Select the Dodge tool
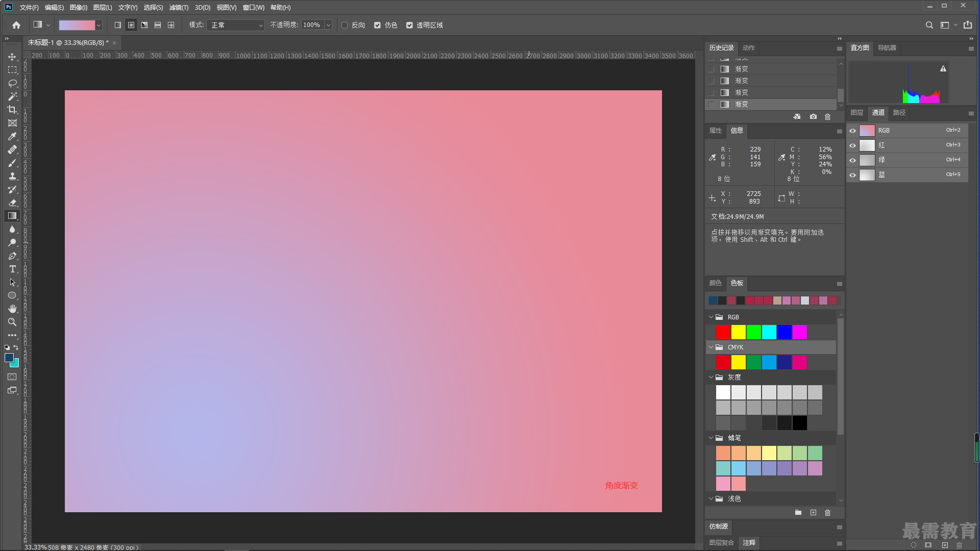The image size is (980, 551). pyautogui.click(x=12, y=242)
